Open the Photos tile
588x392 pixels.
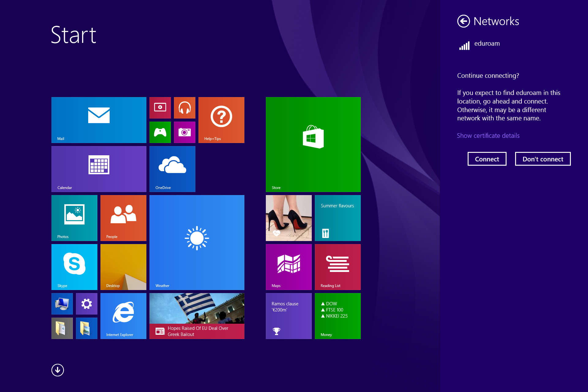pyautogui.click(x=74, y=218)
